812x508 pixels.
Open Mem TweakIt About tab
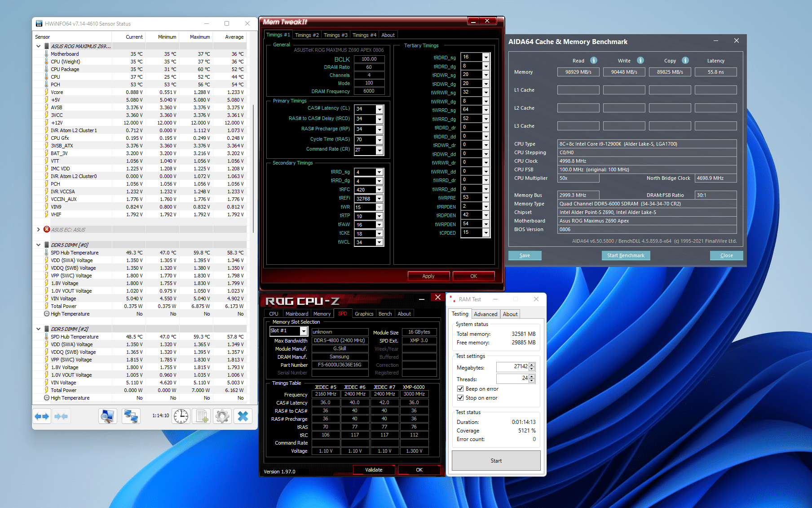coord(388,35)
